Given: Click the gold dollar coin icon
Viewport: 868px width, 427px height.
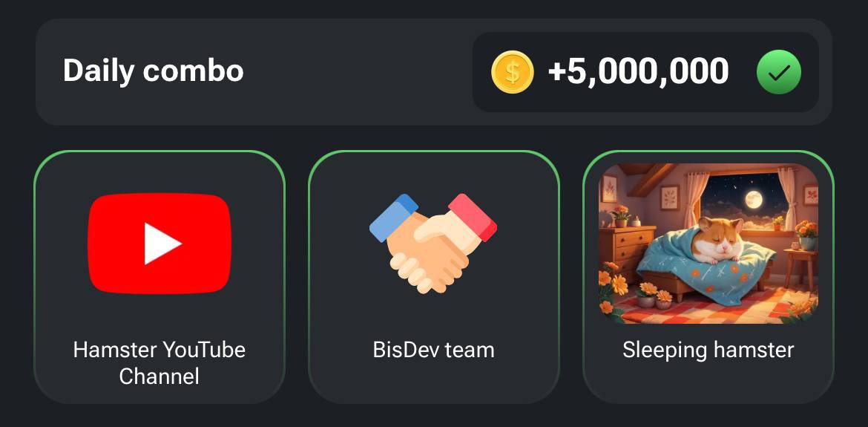Looking at the screenshot, I should (513, 72).
